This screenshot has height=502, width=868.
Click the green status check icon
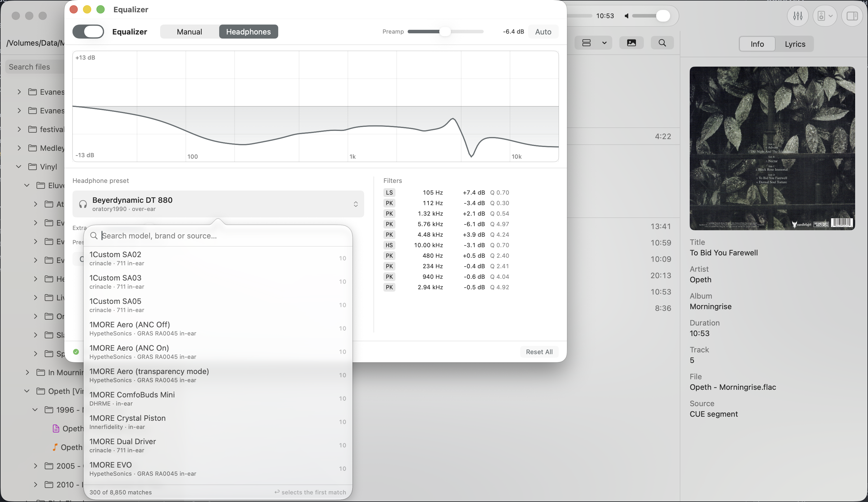[x=76, y=352]
